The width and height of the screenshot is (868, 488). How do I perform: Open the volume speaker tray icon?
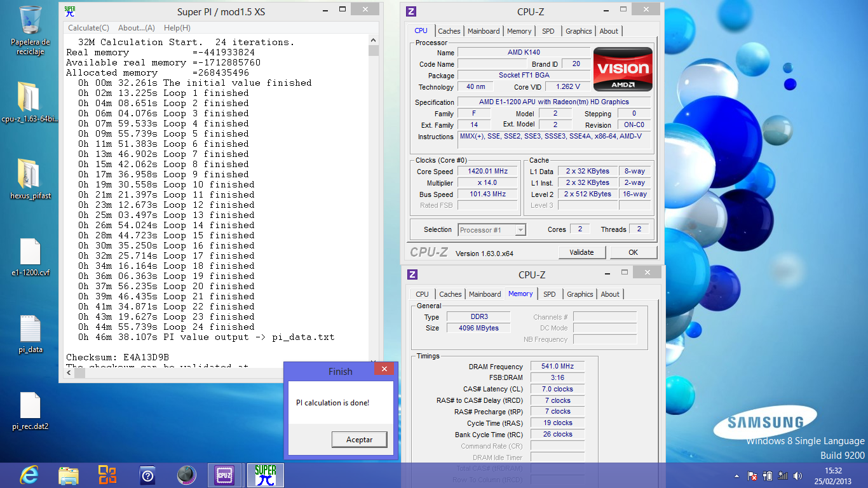click(797, 476)
